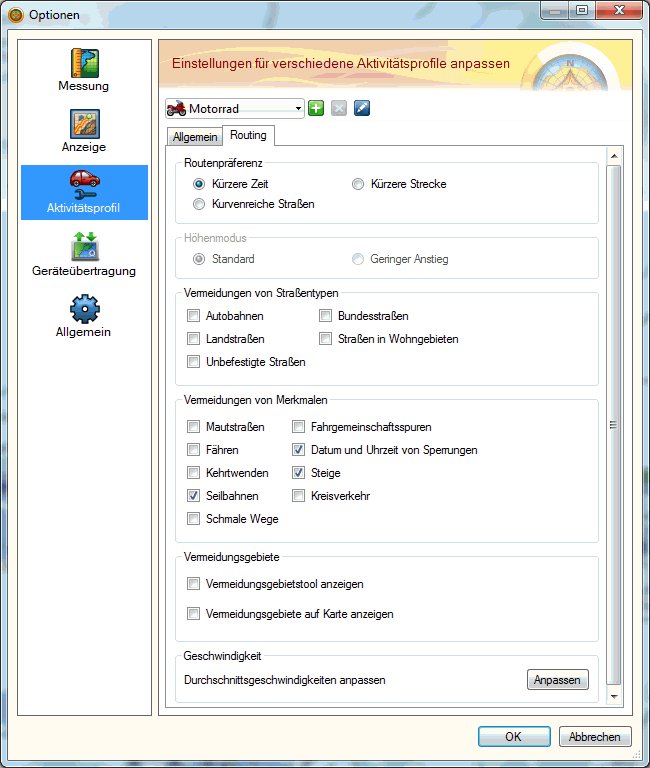Select the Kurvenreiche Straßen radio option
Image resolution: width=650 pixels, height=768 pixels.
(200, 204)
